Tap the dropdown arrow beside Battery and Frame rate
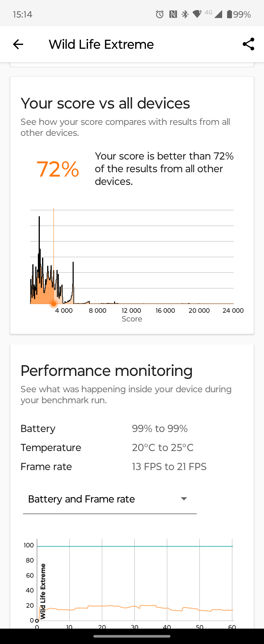Viewport: 264px width, 644px height. [184, 499]
